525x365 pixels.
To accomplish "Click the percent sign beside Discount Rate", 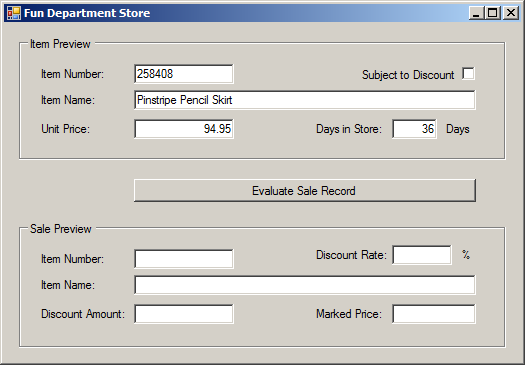I will [466, 255].
